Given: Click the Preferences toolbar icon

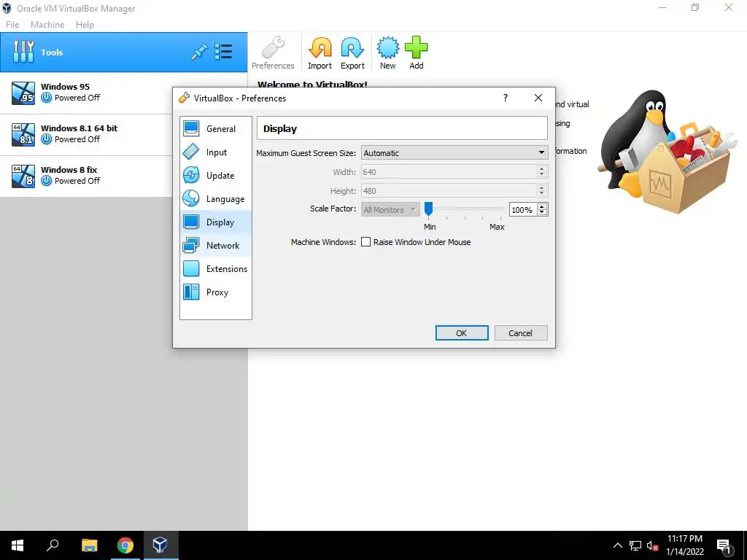Looking at the screenshot, I should point(273,52).
